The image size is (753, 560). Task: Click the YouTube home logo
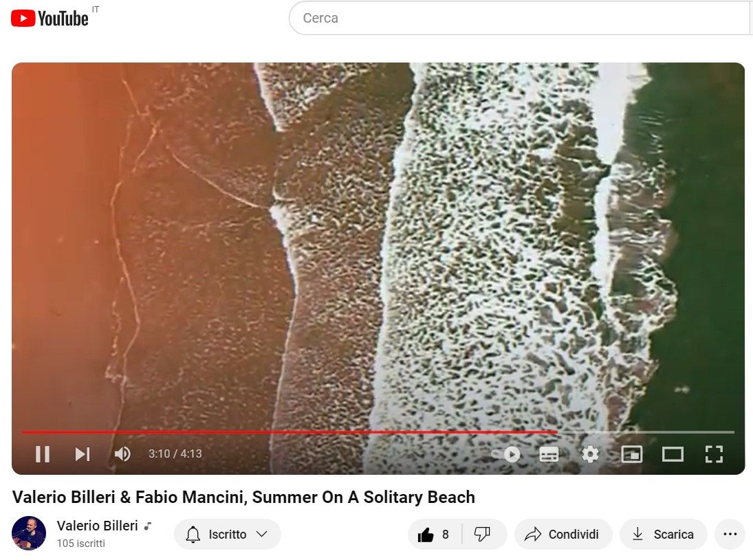click(x=50, y=19)
